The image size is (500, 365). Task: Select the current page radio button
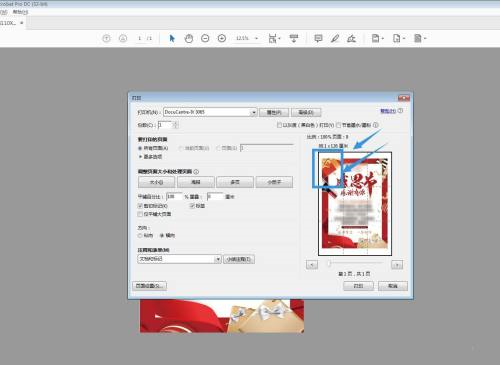click(181, 148)
